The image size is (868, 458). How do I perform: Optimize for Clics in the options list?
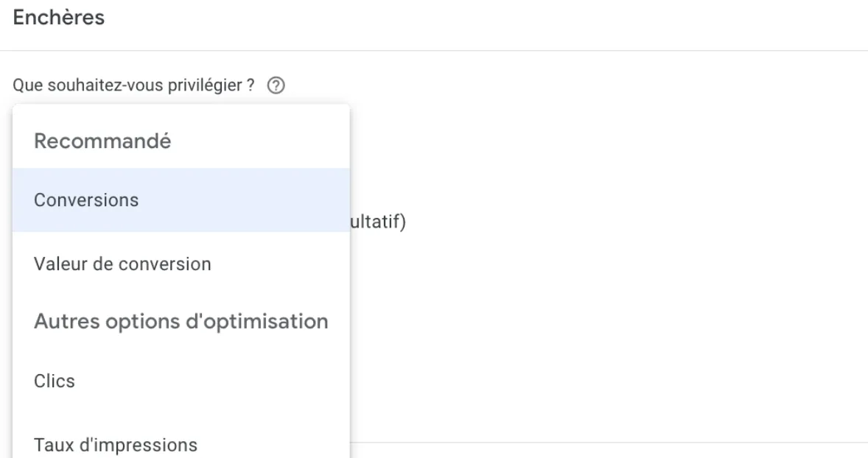point(181,381)
